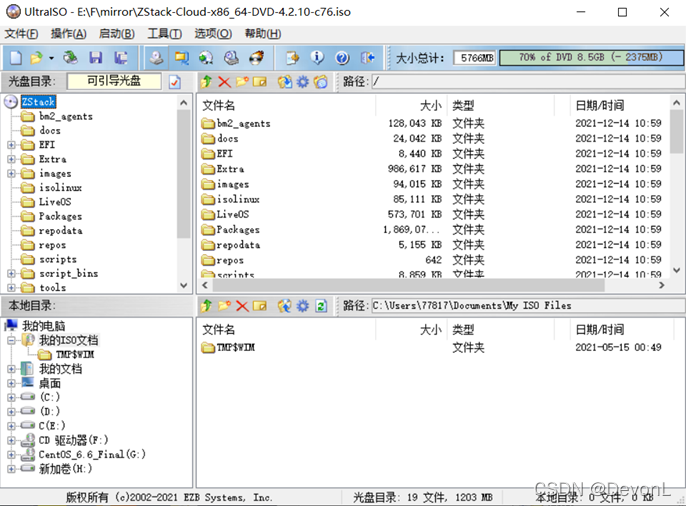This screenshot has width=686, height=506.
Task: Click the 70% of DVD capacity bar
Action: 591,57
